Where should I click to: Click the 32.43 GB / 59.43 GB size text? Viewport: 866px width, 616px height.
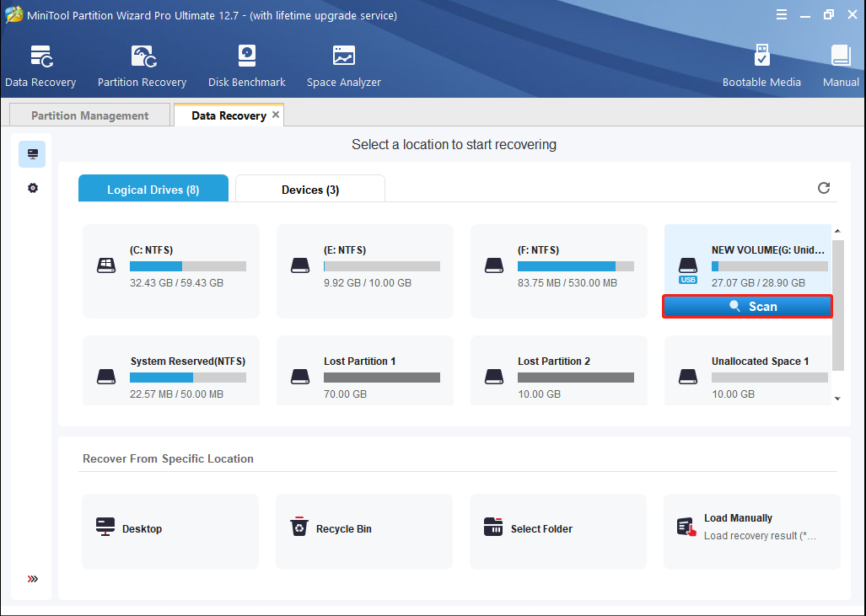pos(177,283)
